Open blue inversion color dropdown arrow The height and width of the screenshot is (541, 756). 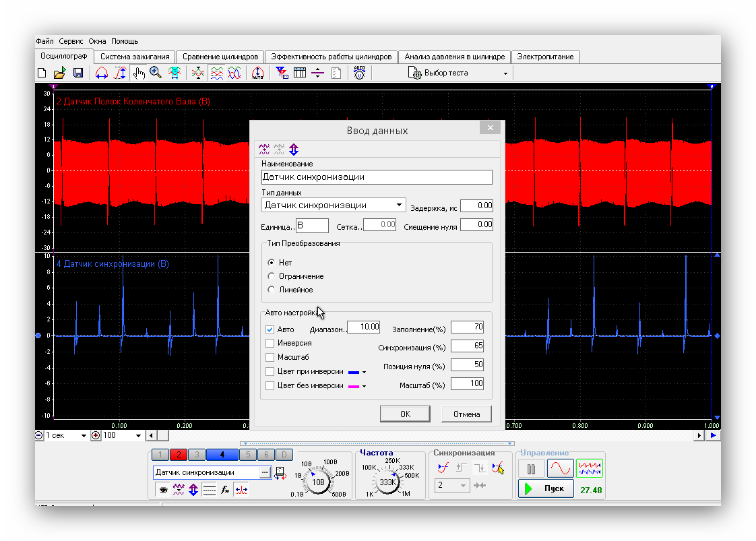pos(364,373)
